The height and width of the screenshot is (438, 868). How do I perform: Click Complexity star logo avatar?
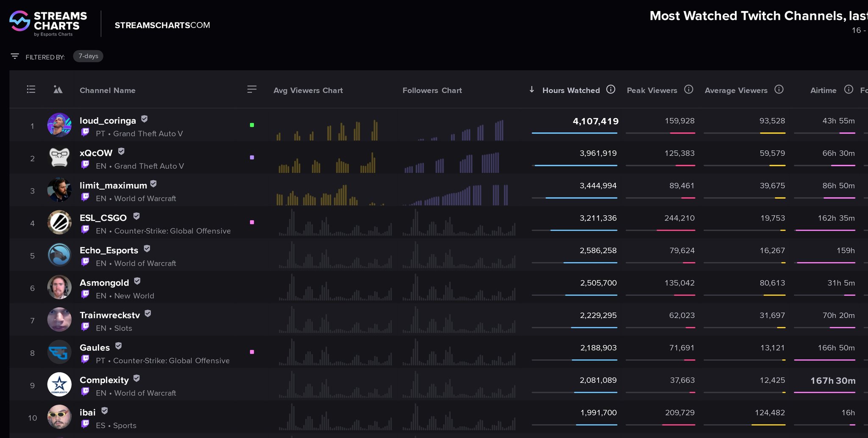click(x=59, y=384)
